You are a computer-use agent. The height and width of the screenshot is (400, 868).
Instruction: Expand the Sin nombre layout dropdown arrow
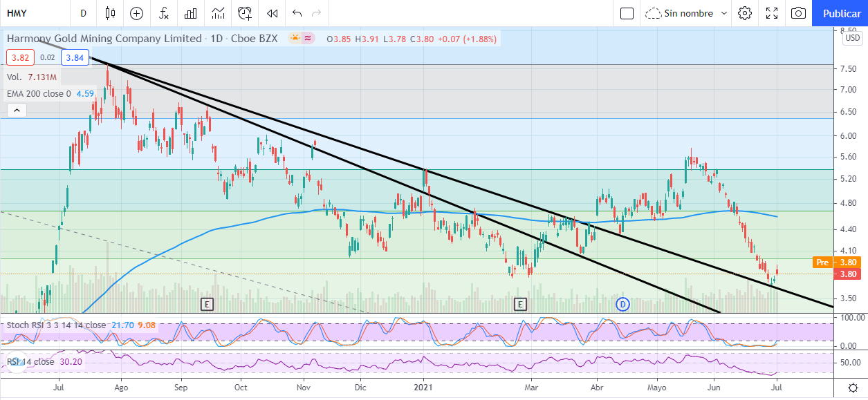click(x=724, y=13)
